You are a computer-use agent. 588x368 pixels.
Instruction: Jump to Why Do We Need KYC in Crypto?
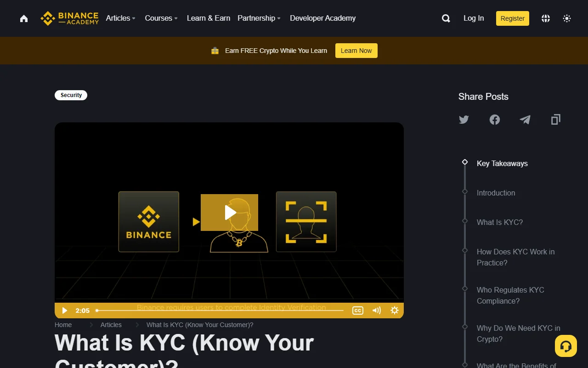[x=519, y=333]
